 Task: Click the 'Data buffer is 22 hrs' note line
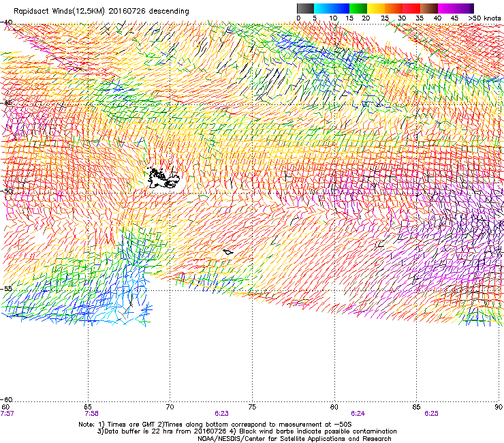(x=247, y=431)
